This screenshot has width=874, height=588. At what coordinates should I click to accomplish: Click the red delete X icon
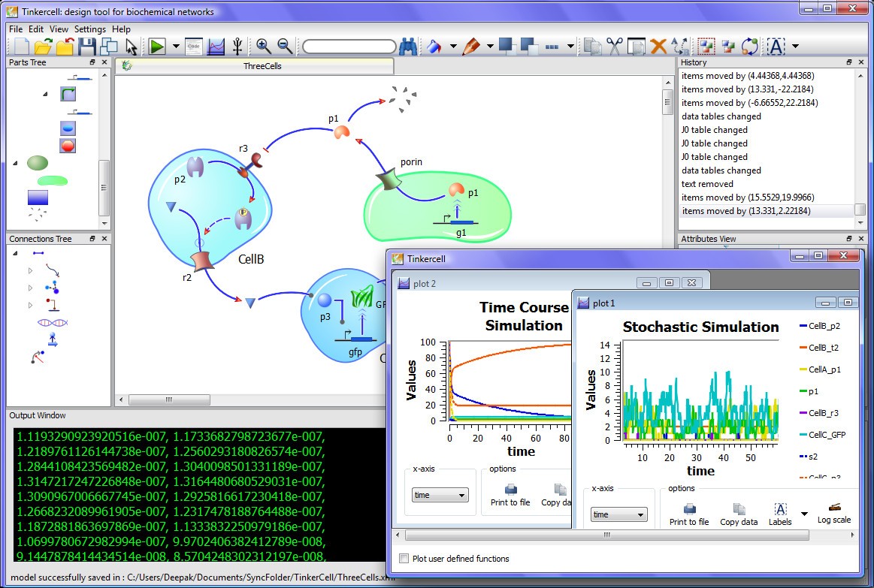pyautogui.click(x=658, y=46)
